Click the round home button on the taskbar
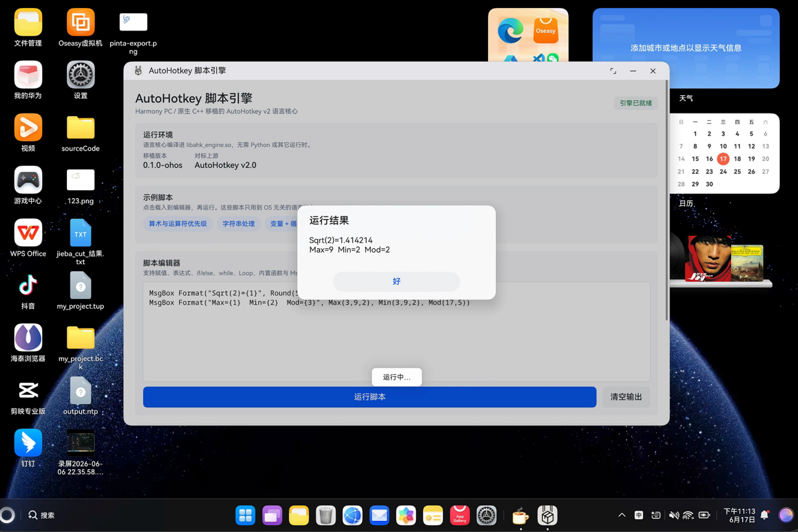The height and width of the screenshot is (532, 798). (x=7, y=515)
